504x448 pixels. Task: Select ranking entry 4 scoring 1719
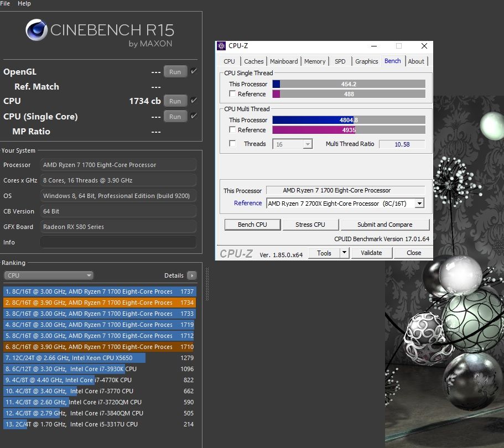pyautogui.click(x=100, y=325)
